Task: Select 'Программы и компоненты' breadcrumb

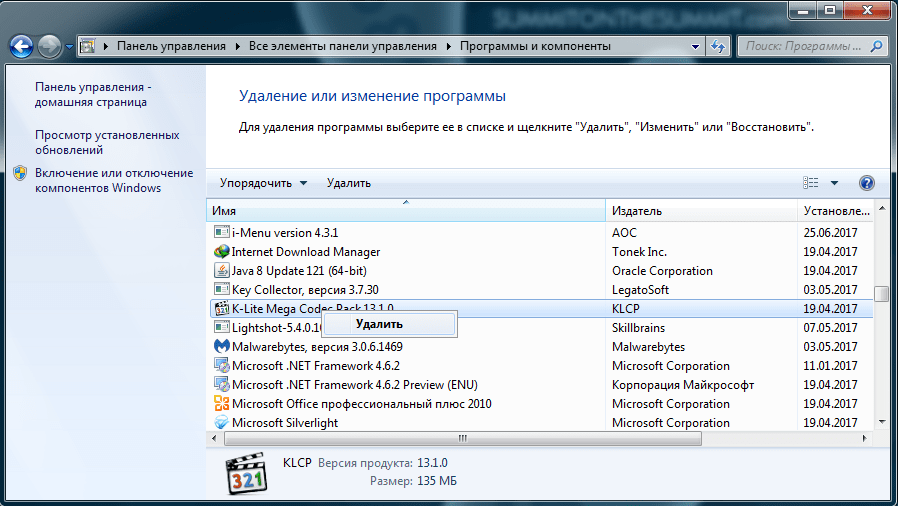Action: click(x=535, y=46)
